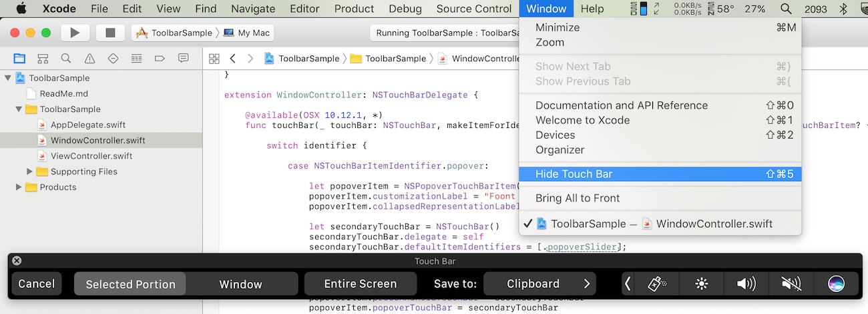Open the Source Control menu
Screen dimensions: 868x314
tap(474, 9)
